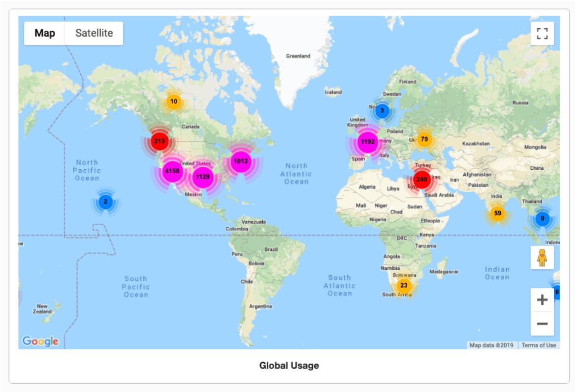Select the Street View pegman icon
The image size is (575, 392).
542,257
